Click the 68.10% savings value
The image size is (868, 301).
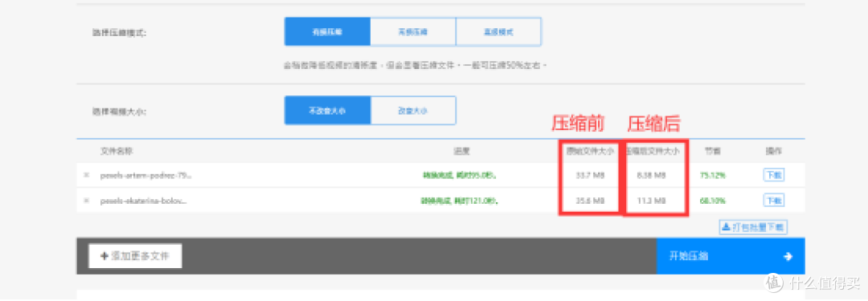tap(713, 201)
